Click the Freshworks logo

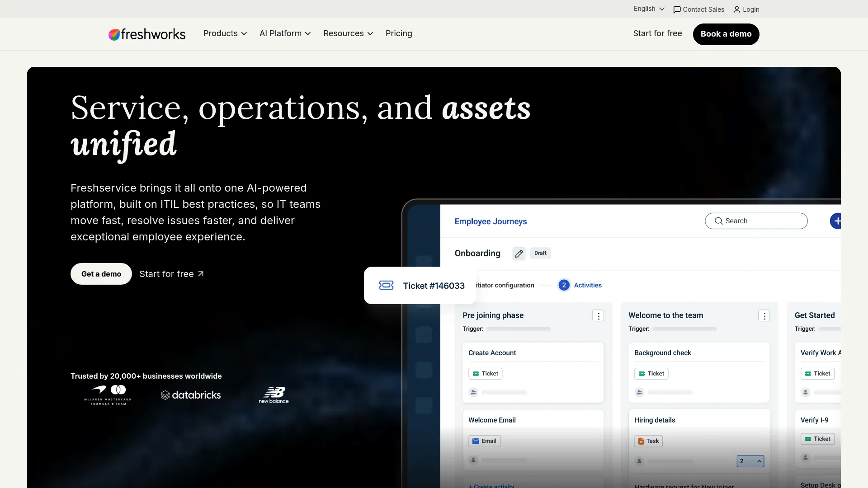147,34
